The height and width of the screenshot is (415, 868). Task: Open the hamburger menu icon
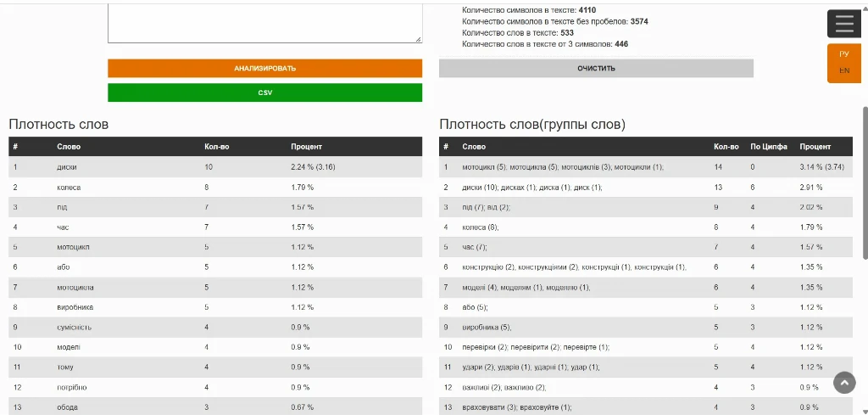pyautogui.click(x=844, y=24)
